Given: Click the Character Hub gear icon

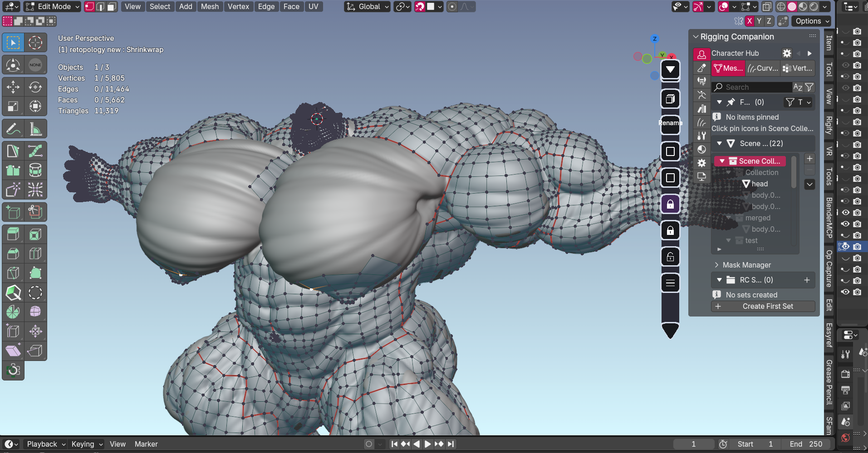Looking at the screenshot, I should [x=787, y=54].
